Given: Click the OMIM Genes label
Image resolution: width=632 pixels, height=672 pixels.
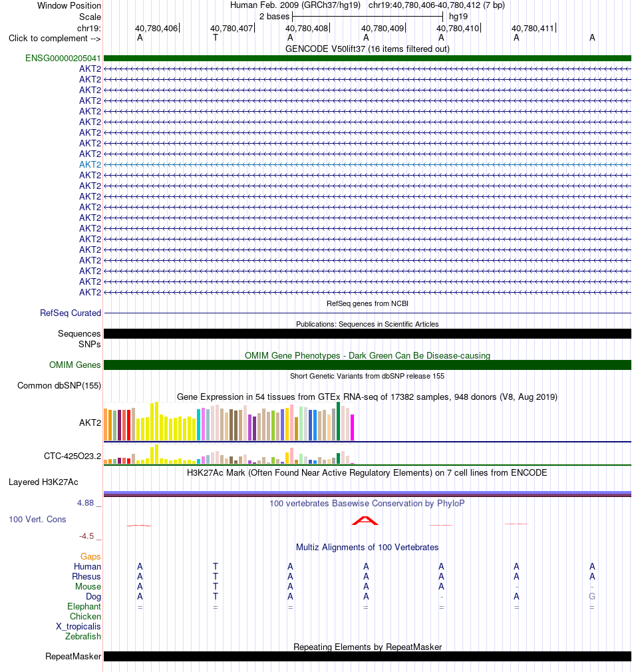Looking at the screenshot, I should [75, 365].
